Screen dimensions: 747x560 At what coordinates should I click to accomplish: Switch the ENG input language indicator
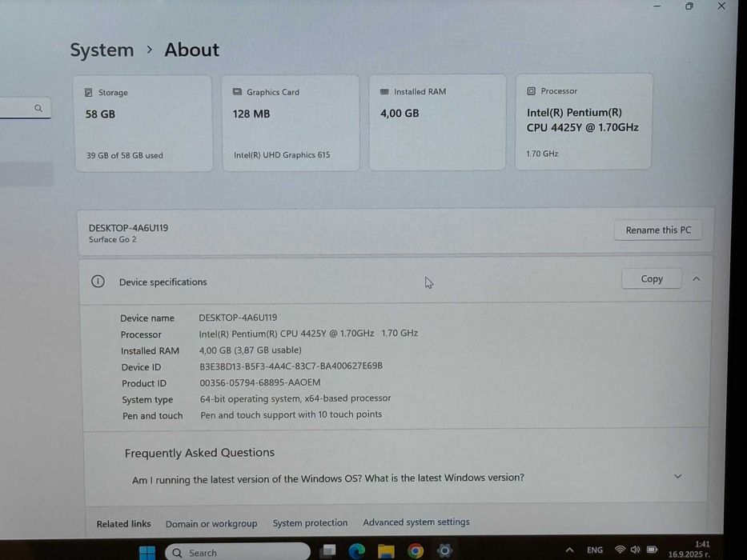pyautogui.click(x=595, y=550)
